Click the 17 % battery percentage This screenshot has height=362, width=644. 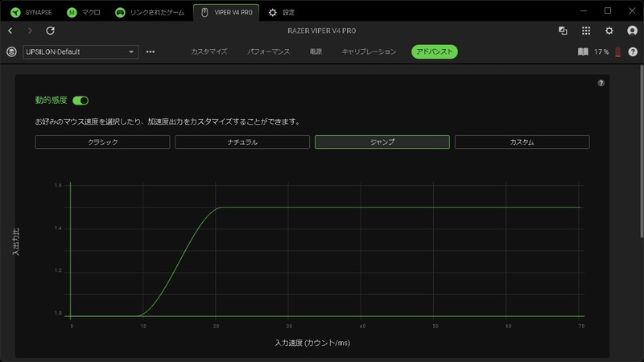[x=601, y=51]
